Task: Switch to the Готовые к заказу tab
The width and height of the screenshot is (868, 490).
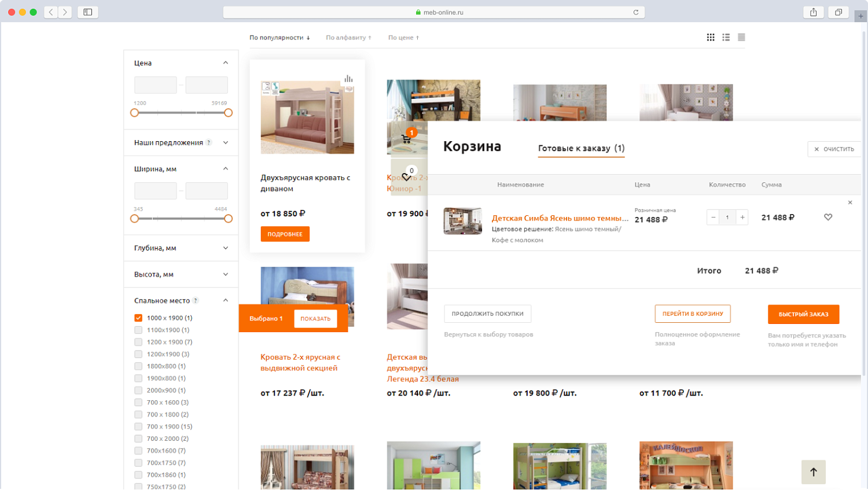Action: coord(581,148)
